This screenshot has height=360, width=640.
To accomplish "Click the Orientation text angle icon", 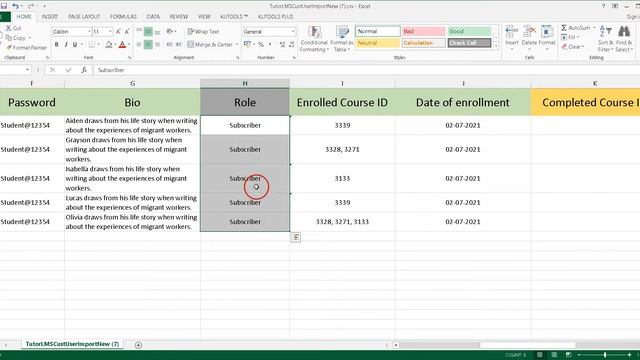I will (x=169, y=31).
